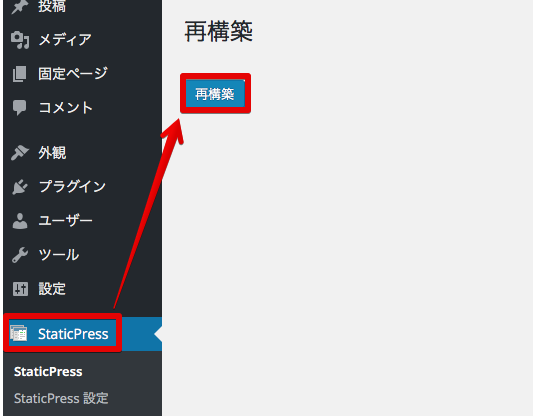Click the wrench icon for ツール
This screenshot has height=416, width=533.
click(20, 255)
